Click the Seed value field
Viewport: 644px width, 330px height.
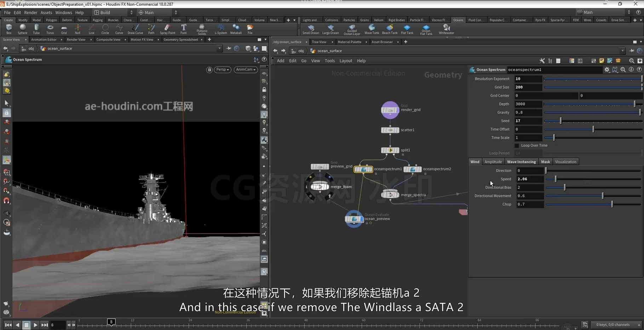pyautogui.click(x=528, y=121)
